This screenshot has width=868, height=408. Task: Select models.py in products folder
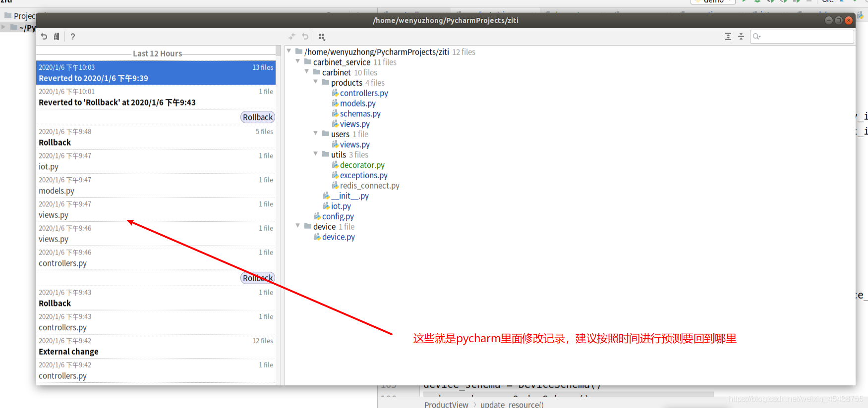tap(358, 103)
